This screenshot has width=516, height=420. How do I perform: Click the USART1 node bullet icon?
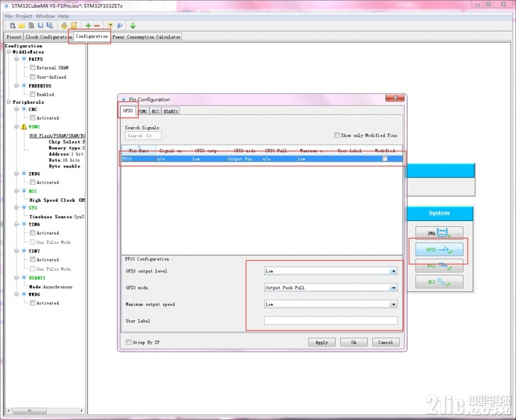tap(24, 278)
